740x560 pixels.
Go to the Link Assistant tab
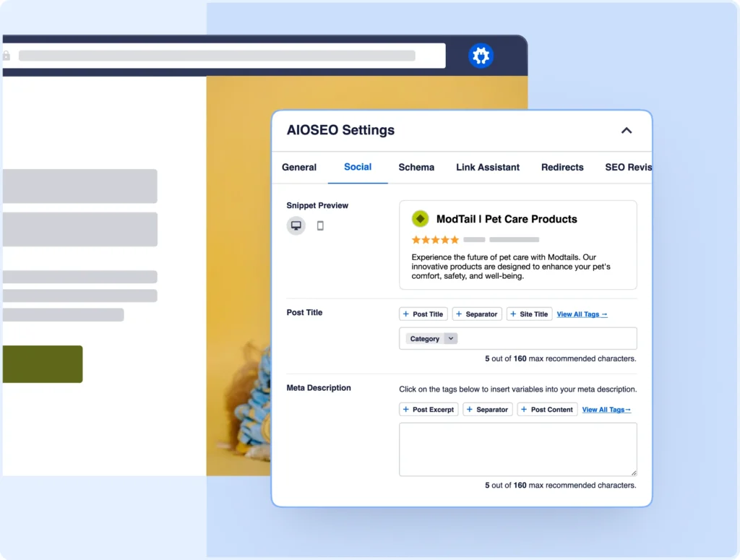pos(488,168)
